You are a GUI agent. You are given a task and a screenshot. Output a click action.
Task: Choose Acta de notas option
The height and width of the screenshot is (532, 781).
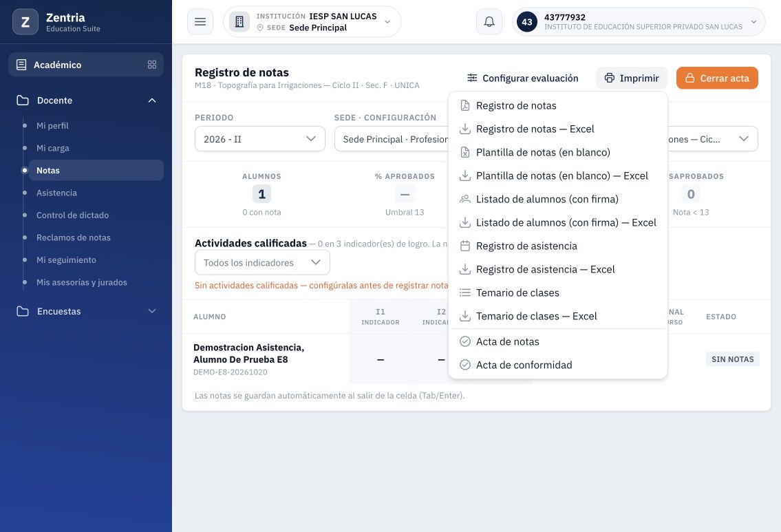coord(558,342)
